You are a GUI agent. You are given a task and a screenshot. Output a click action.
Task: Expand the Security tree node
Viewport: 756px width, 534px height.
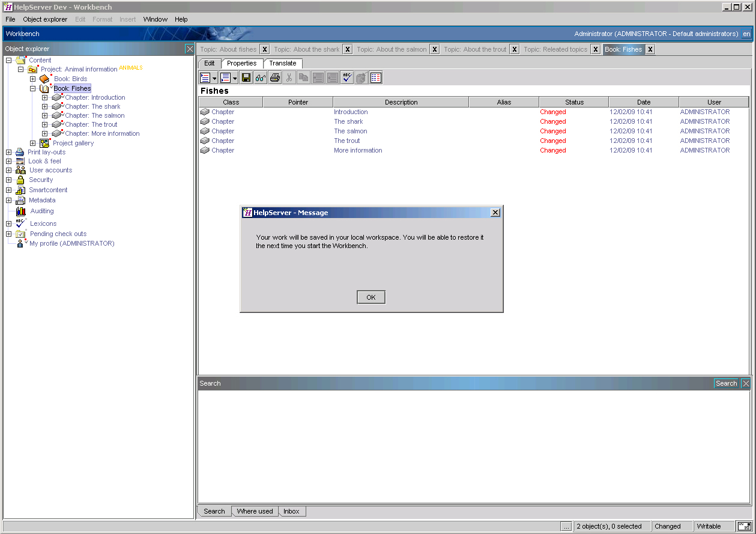[9, 180]
